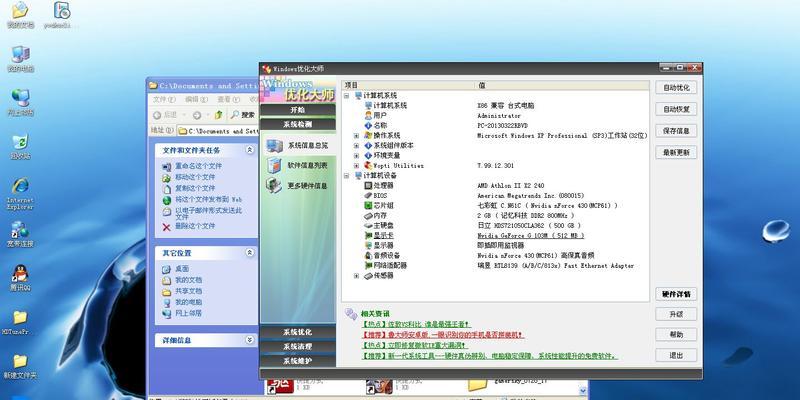
Task: Click the 自动恢复 button
Action: coord(676,109)
